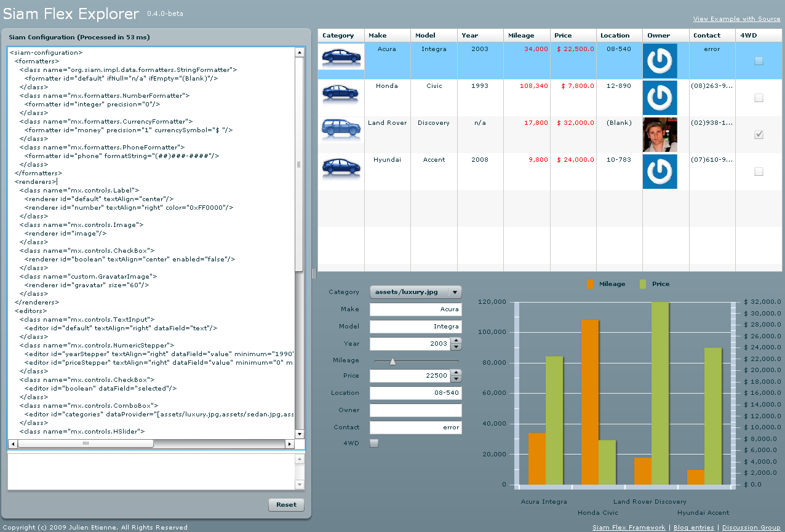Viewport: 785px width, 532px height.
Task: Click the Reset button
Action: pos(286,505)
